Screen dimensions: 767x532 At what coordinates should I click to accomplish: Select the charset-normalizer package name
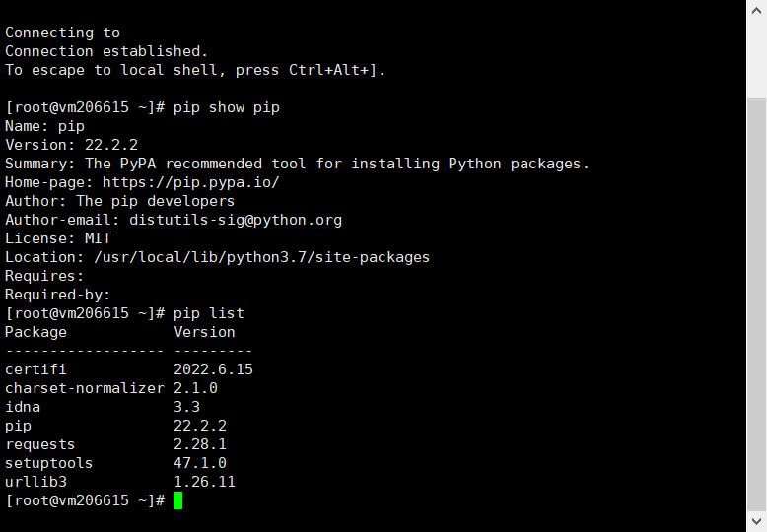[85, 388]
